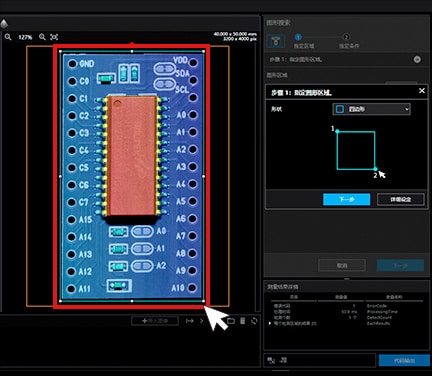Click the splitter grip above the results panel

point(347,279)
